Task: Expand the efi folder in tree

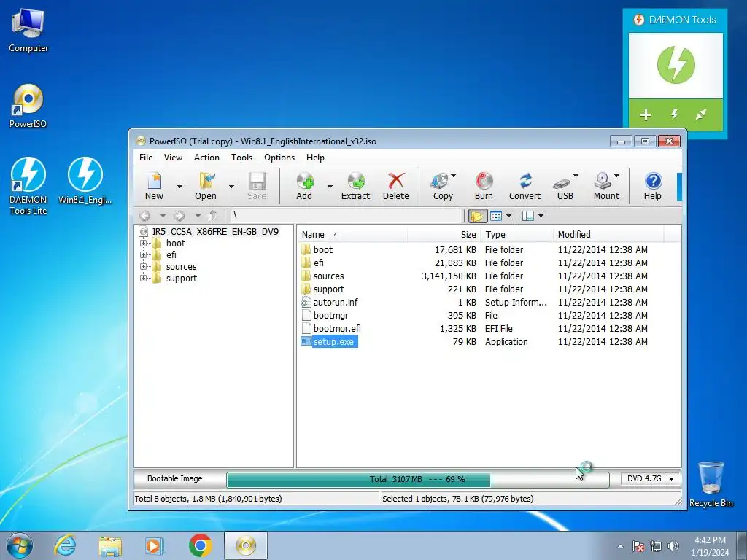Action: coord(143,254)
